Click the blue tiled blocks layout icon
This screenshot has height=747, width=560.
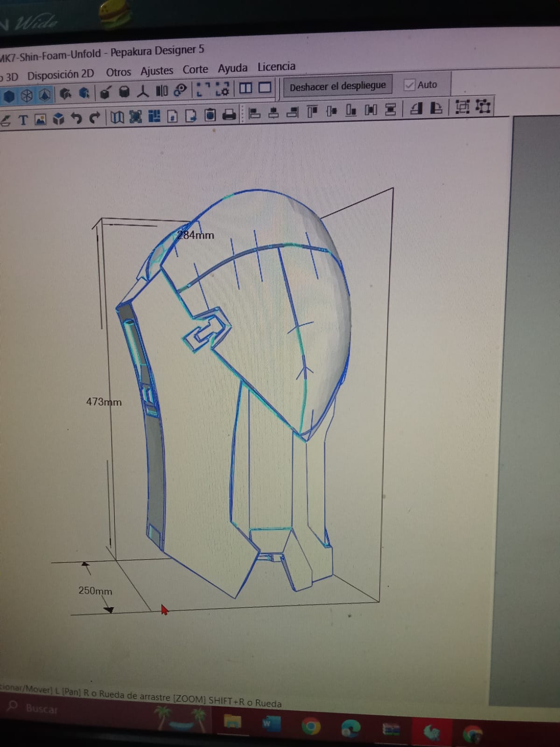(154, 116)
